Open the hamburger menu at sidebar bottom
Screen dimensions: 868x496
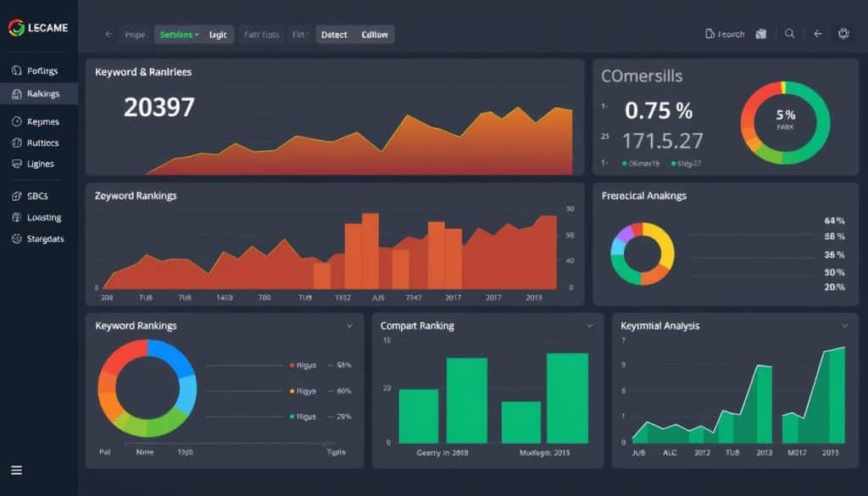(x=17, y=470)
